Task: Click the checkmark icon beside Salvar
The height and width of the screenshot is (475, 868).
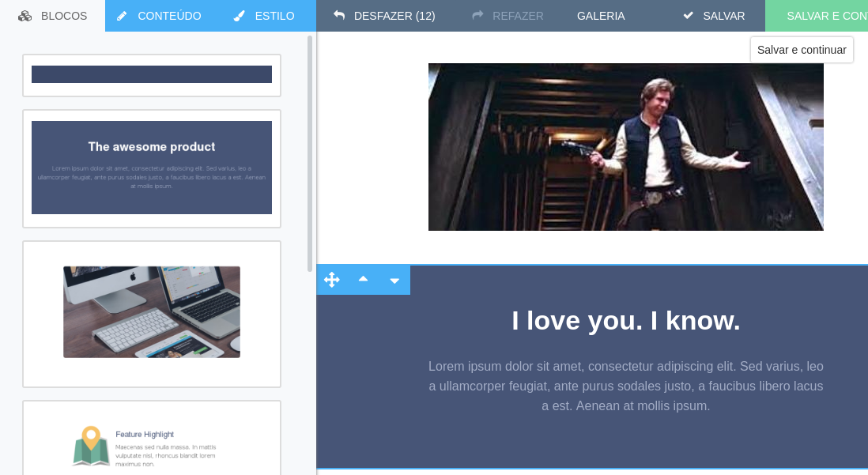Action: tap(688, 16)
